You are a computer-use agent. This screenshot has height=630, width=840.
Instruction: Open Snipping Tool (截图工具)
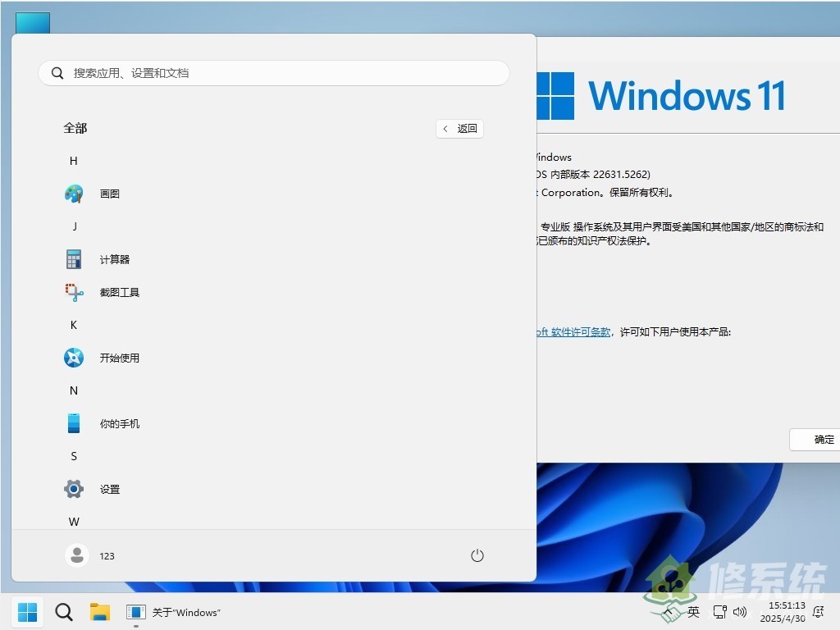pyautogui.click(x=120, y=292)
